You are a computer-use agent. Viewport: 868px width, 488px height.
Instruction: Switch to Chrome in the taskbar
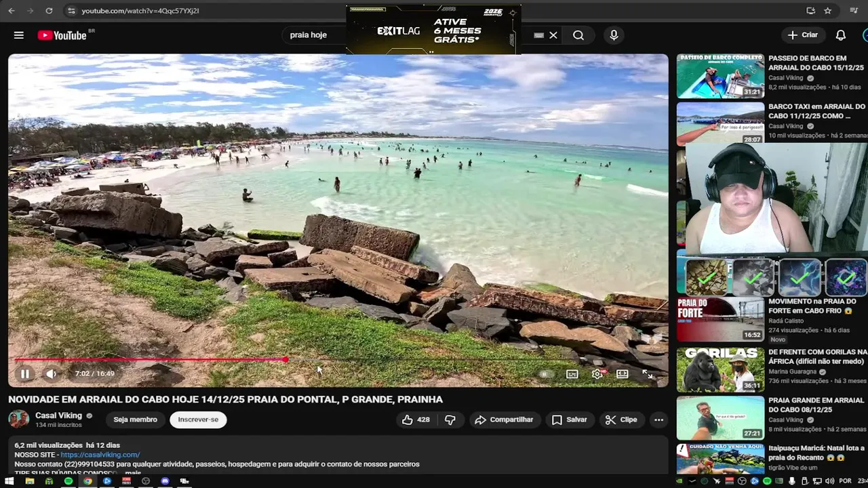(x=87, y=481)
